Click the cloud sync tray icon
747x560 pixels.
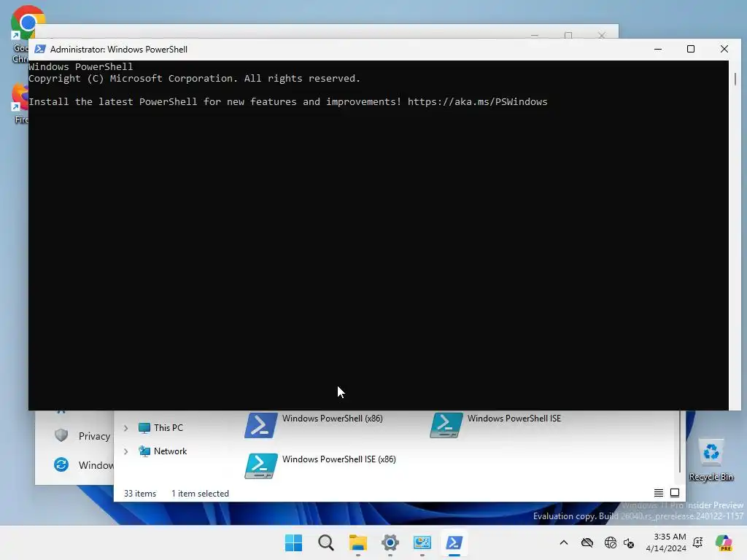(x=587, y=542)
